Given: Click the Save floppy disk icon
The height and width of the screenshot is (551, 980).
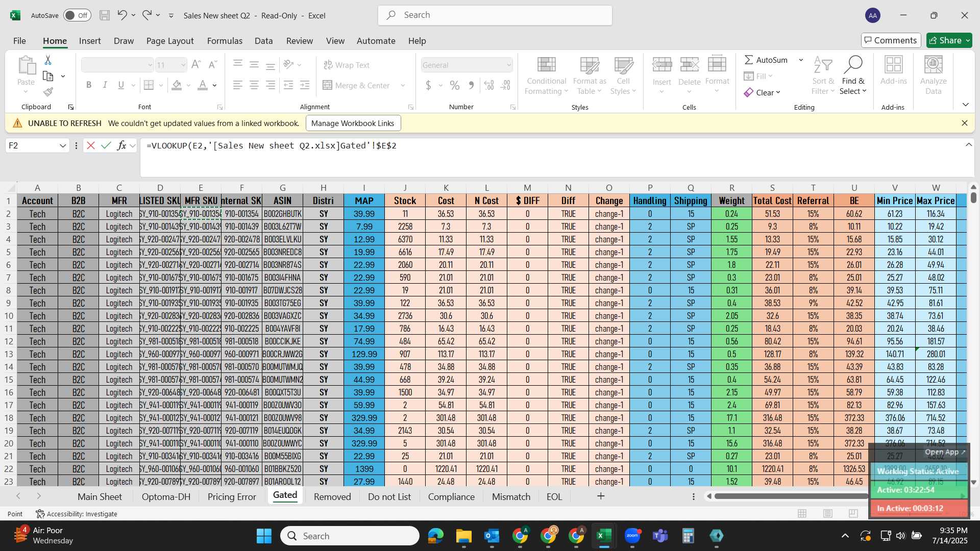Looking at the screenshot, I should coord(105,15).
